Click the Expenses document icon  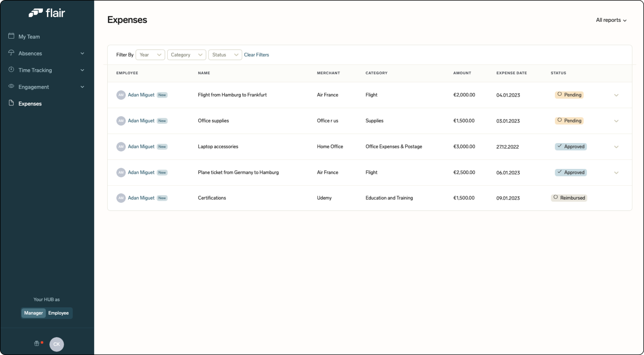click(11, 103)
